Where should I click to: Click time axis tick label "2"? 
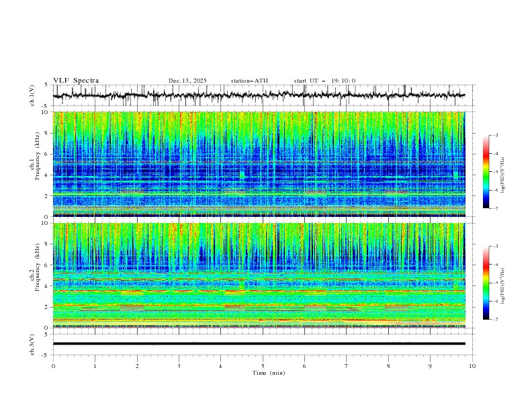coord(137,366)
